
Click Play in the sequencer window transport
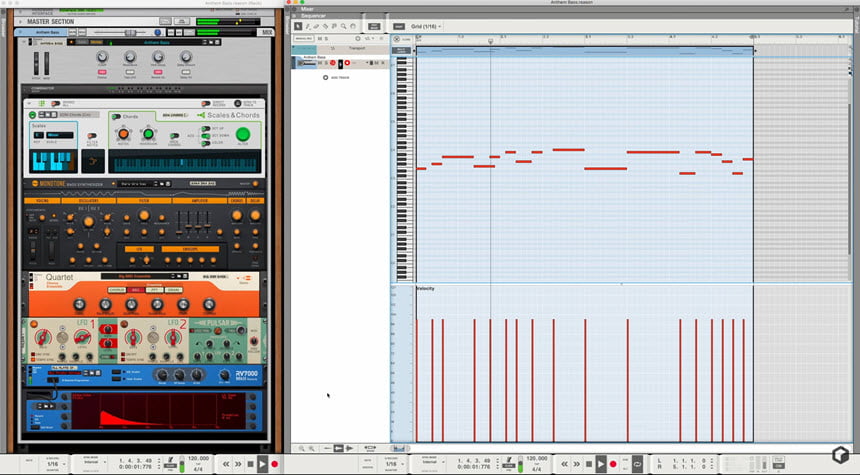pos(601,464)
